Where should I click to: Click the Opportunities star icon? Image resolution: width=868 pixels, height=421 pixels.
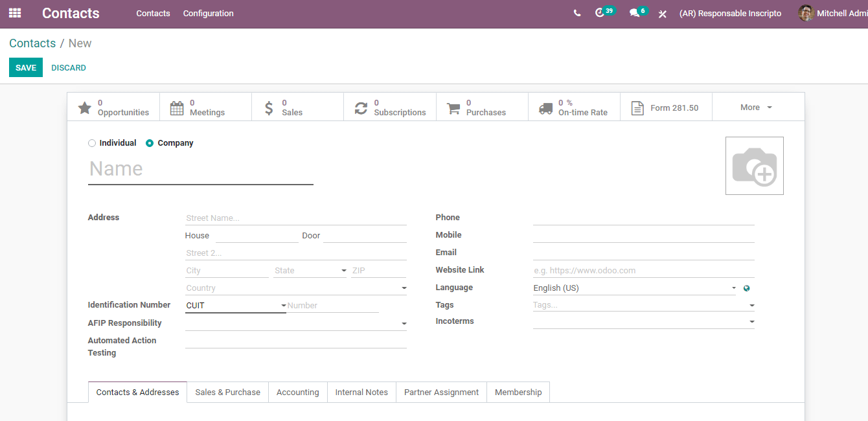coord(85,108)
